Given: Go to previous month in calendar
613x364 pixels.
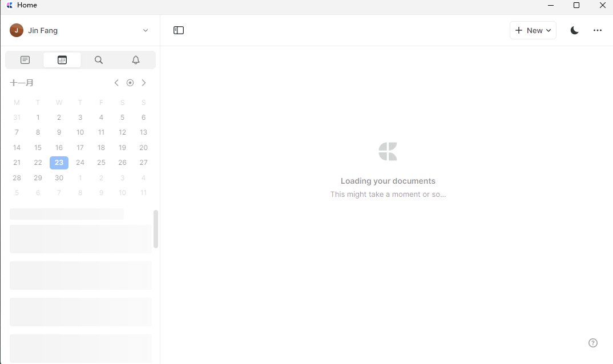Looking at the screenshot, I should [116, 83].
